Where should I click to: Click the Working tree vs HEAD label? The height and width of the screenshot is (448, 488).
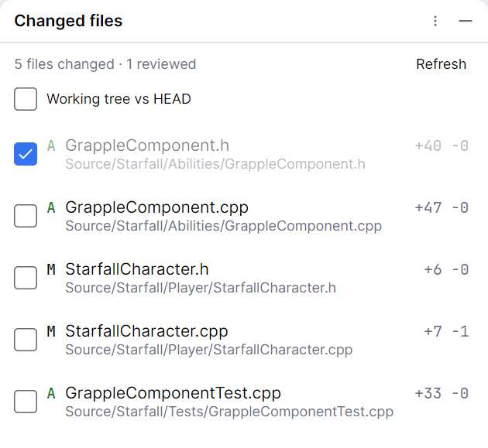pyautogui.click(x=119, y=99)
